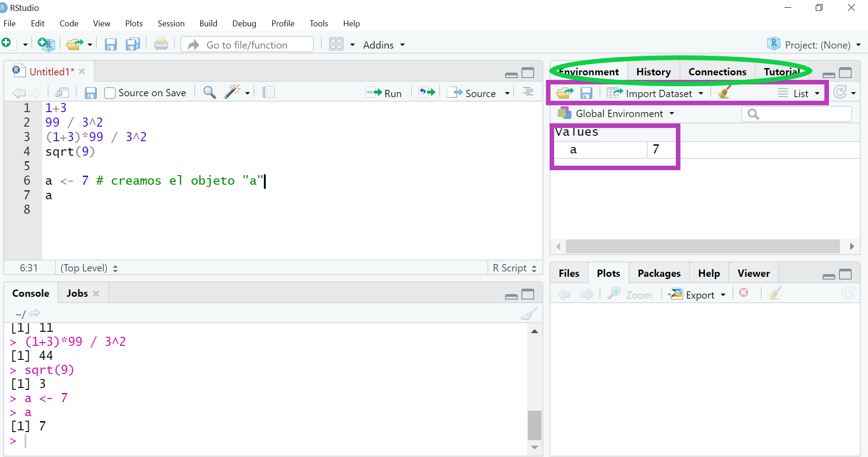Image resolution: width=868 pixels, height=457 pixels.
Task: Click the Go to file/function field
Action: point(247,45)
